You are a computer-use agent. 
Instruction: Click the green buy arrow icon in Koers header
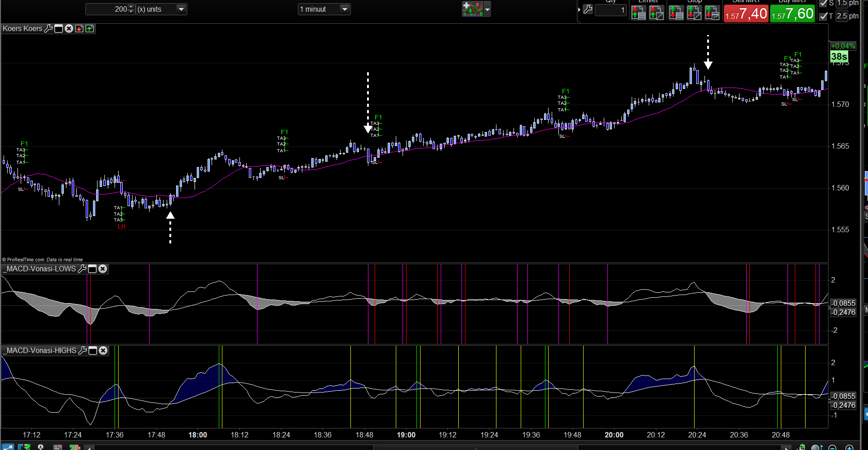(x=90, y=29)
